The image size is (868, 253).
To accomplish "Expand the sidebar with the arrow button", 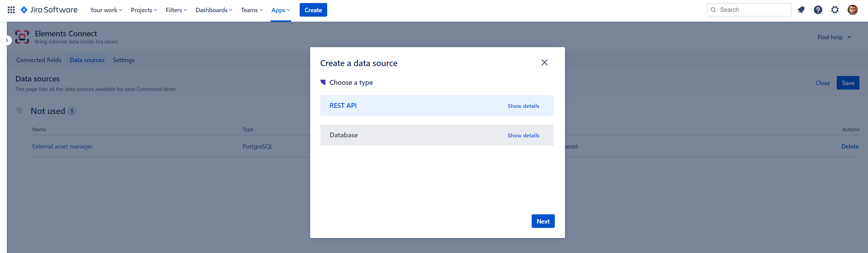I will point(7,40).
